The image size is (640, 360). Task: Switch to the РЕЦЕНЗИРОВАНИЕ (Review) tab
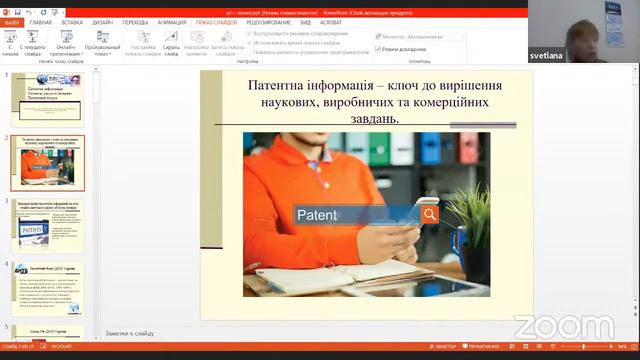[x=269, y=22]
